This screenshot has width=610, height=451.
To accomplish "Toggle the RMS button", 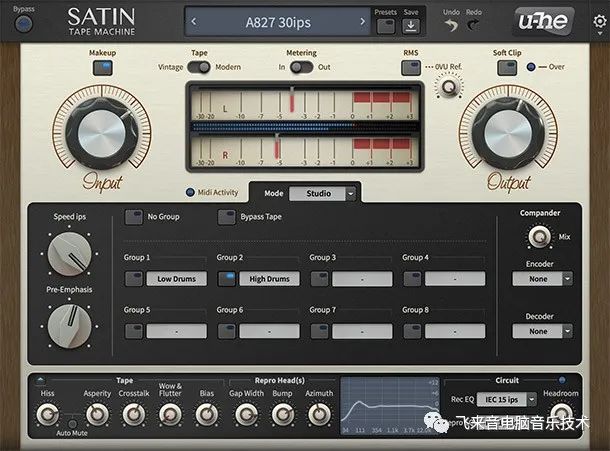I will [x=411, y=68].
